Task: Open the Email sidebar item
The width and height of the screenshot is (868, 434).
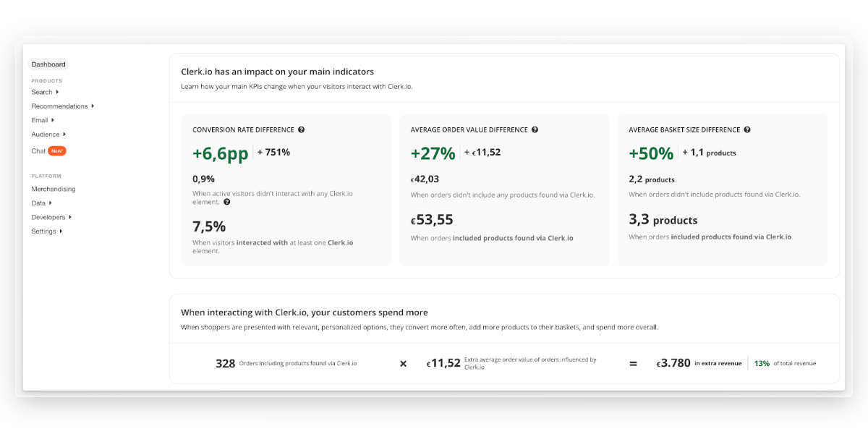Action: click(40, 120)
